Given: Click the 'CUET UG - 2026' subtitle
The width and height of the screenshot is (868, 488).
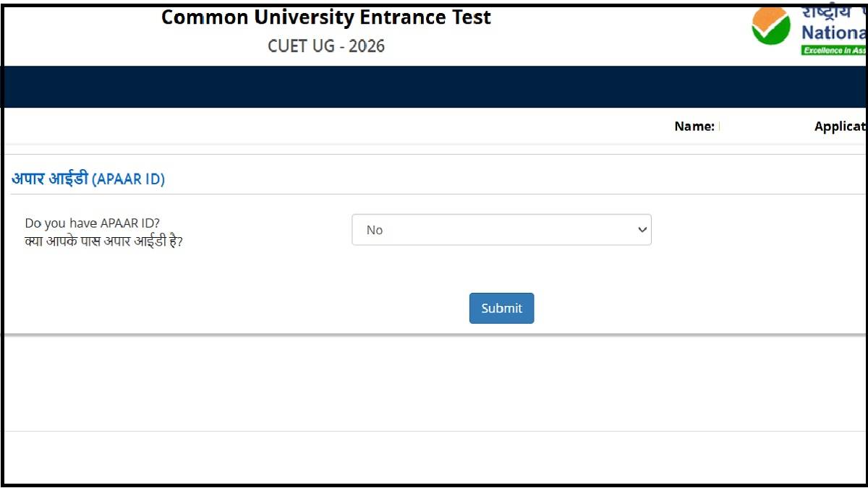Looking at the screenshot, I should [326, 45].
